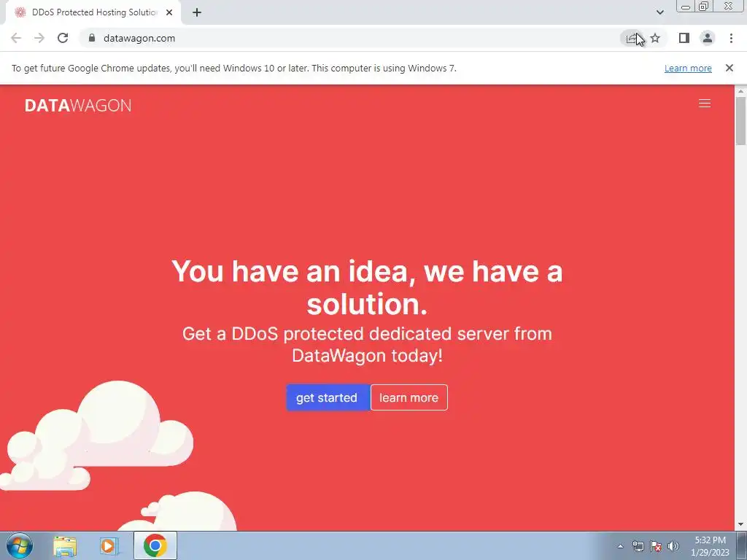This screenshot has width=747, height=560.
Task: Click the DATAWAGON logo
Action: point(77,105)
